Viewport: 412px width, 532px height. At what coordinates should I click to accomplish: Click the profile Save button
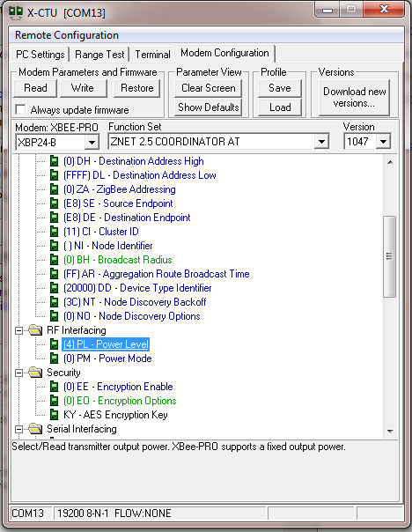tap(280, 88)
